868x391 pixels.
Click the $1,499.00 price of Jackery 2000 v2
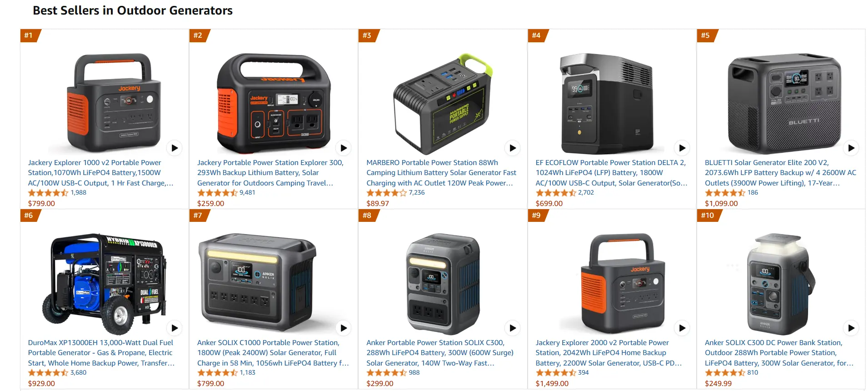tap(552, 383)
